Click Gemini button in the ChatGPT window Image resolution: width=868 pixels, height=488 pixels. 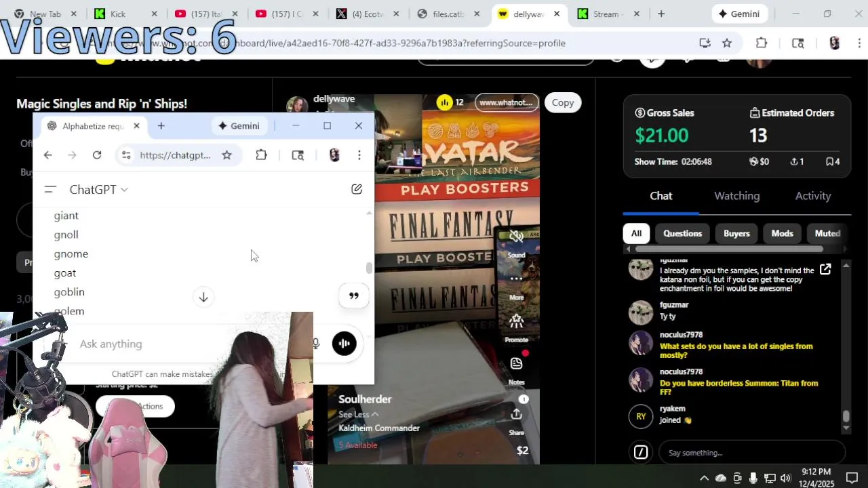239,125
